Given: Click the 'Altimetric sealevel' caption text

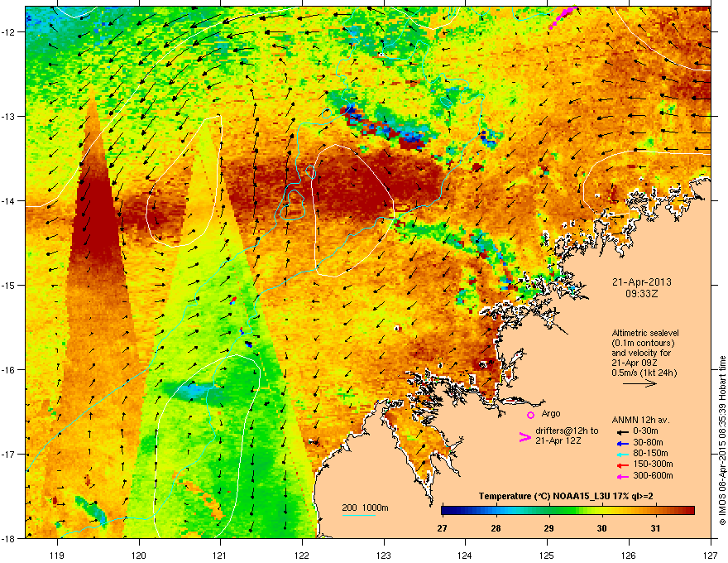Looking at the screenshot, I should 645,333.
